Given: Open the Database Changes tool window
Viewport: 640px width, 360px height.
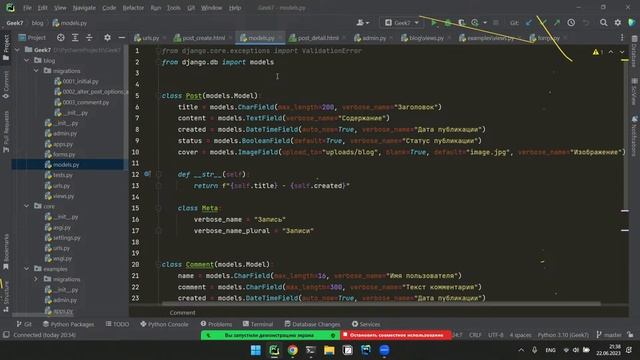Looking at the screenshot, I should [x=312, y=324].
